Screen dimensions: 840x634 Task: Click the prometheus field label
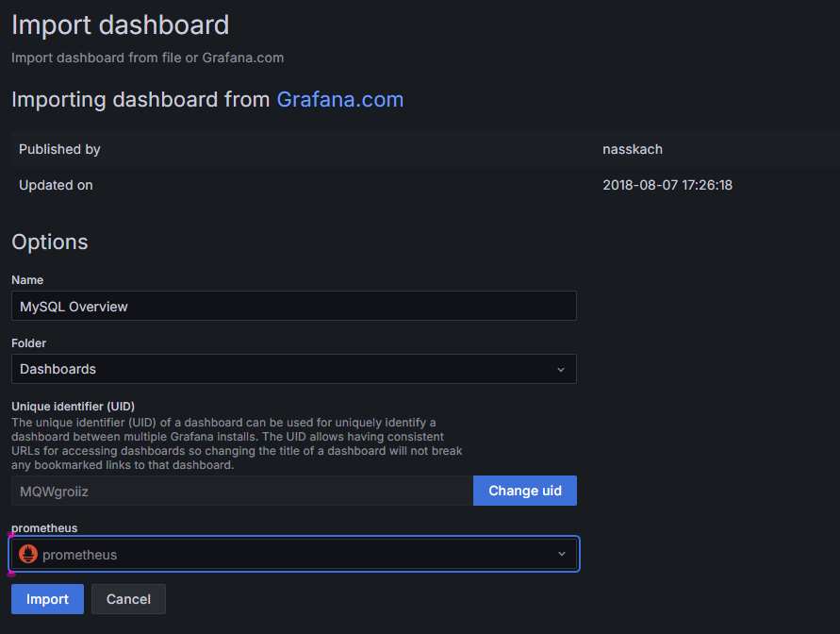(44, 528)
